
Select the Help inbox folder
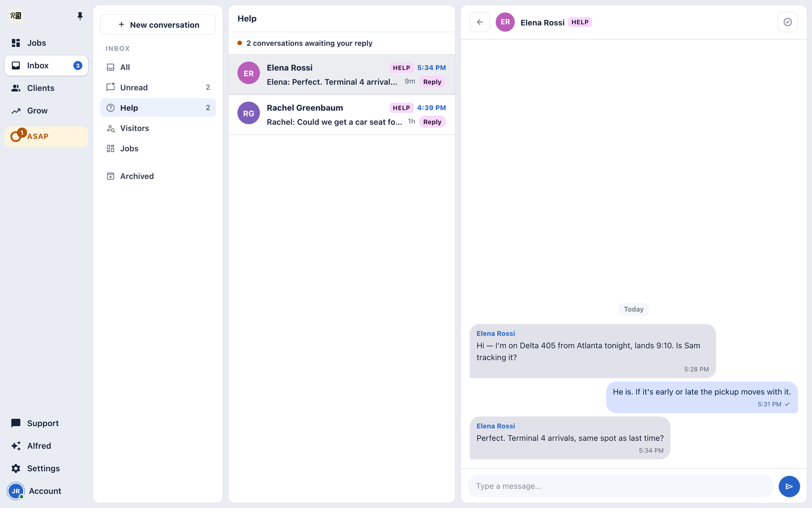[x=158, y=108]
